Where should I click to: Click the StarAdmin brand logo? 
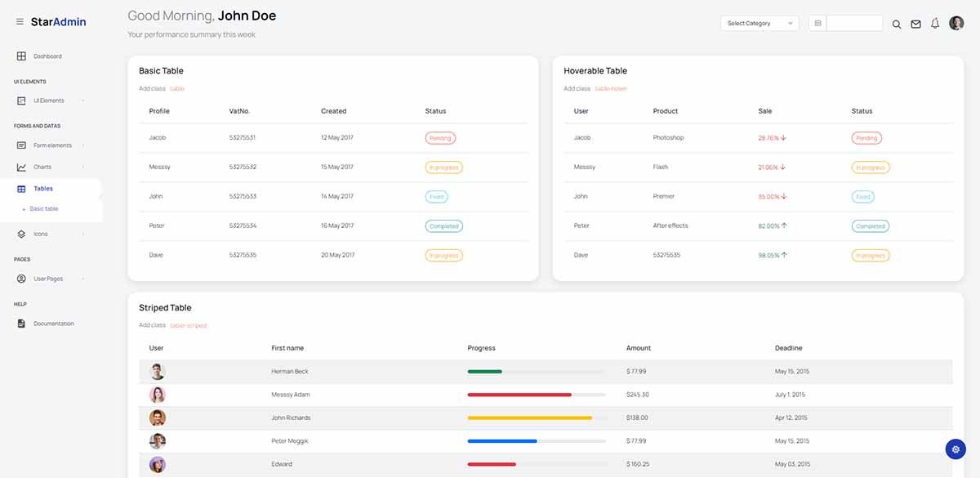(x=59, y=21)
